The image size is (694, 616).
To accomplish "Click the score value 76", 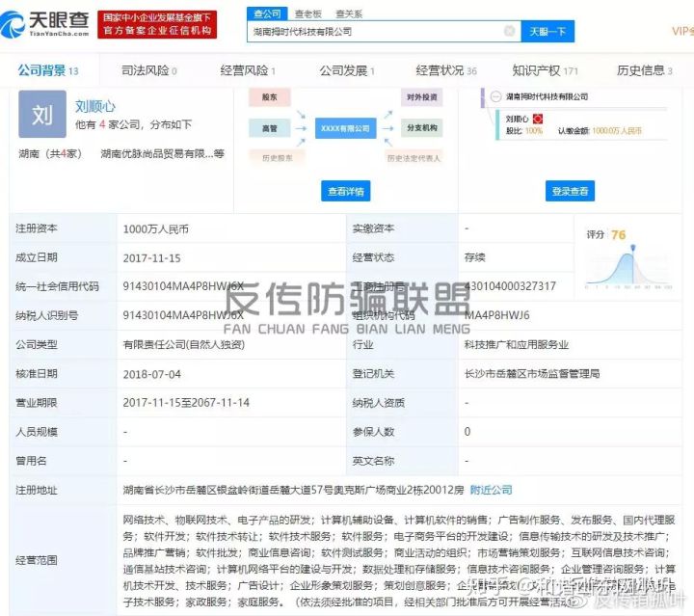I will point(618,234).
